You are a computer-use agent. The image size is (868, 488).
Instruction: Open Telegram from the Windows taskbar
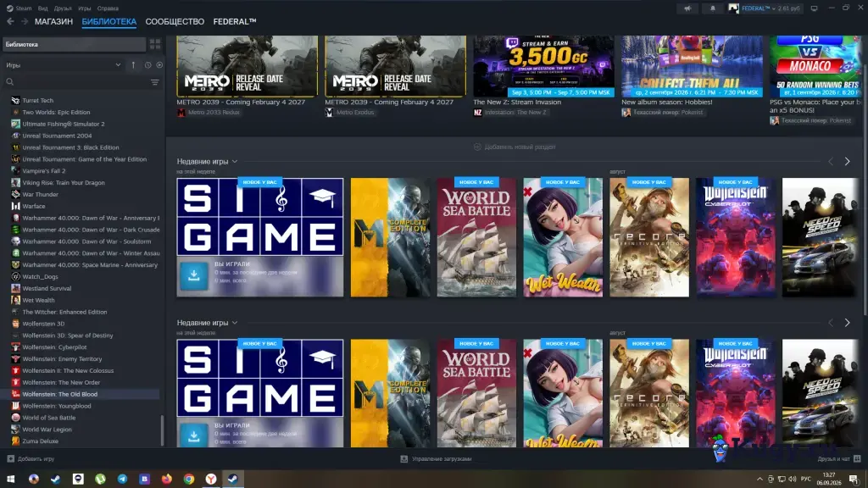pos(122,479)
